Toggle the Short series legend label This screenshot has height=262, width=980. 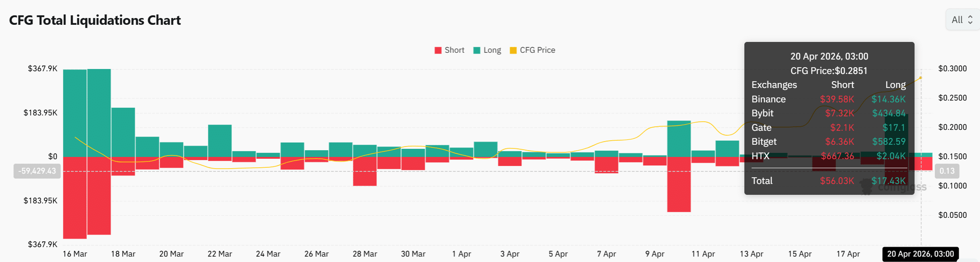(454, 51)
